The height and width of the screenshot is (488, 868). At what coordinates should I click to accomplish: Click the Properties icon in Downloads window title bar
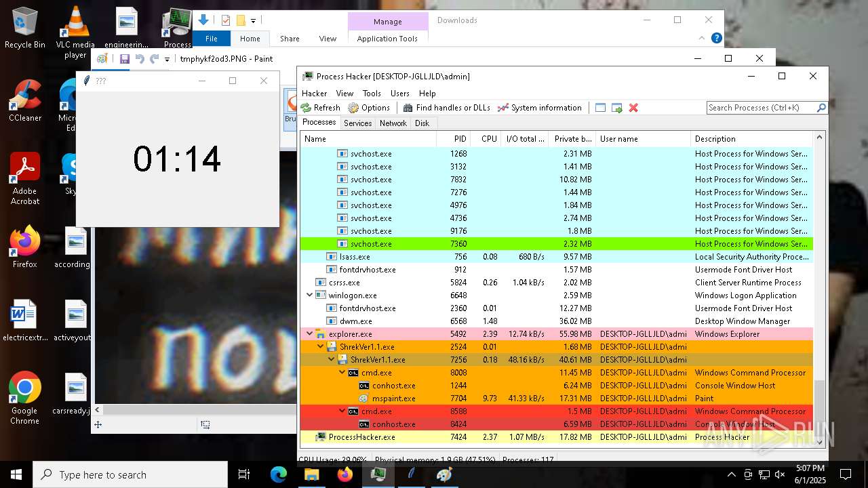[226, 20]
